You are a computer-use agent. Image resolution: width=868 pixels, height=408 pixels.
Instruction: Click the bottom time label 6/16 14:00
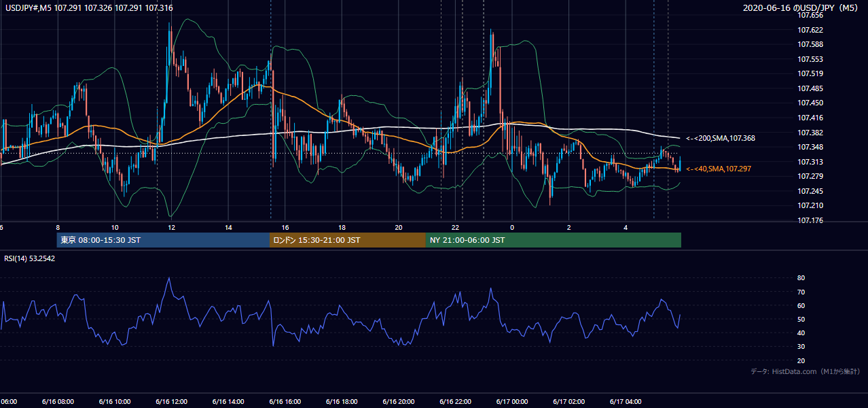click(x=228, y=402)
